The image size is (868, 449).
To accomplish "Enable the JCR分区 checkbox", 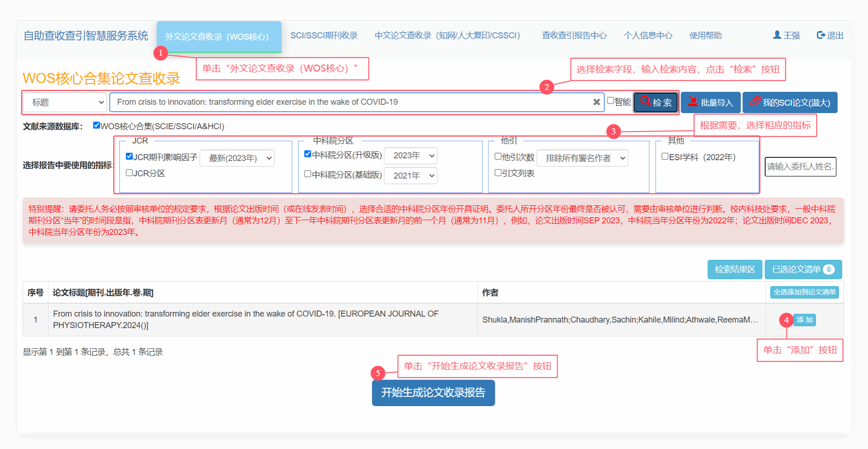I will click(129, 173).
